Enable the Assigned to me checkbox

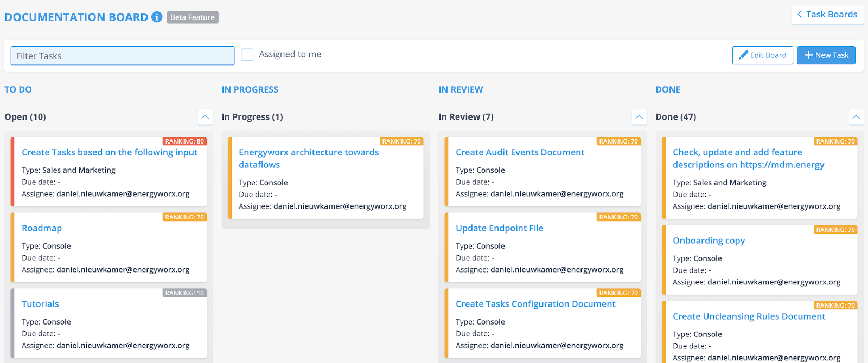[x=247, y=55]
